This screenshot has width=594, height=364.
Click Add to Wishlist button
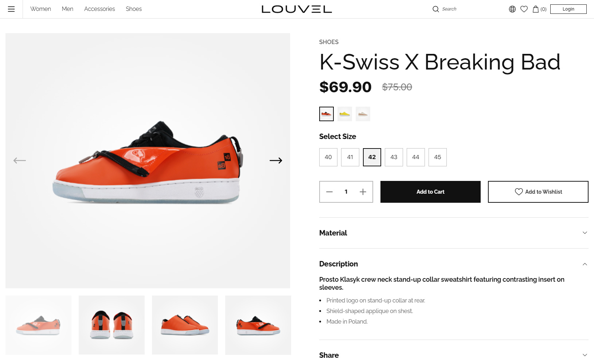(x=538, y=192)
